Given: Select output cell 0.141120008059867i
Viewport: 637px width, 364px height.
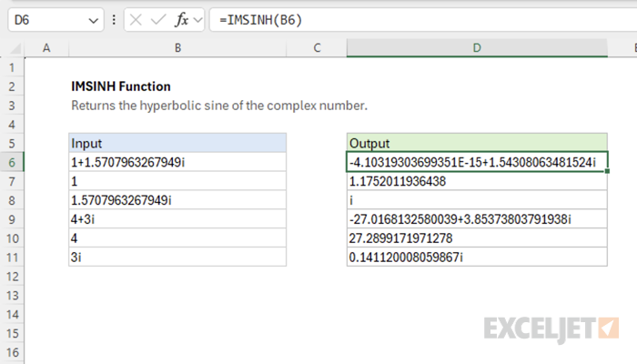Looking at the screenshot, I should (477, 258).
